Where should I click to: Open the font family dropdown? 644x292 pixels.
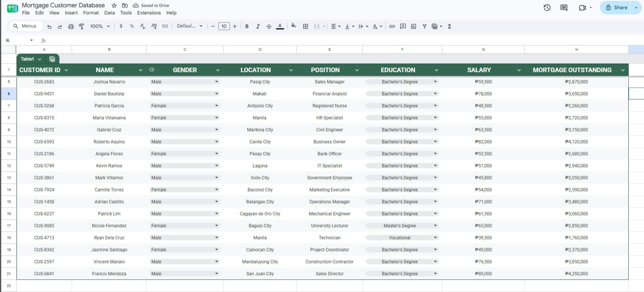189,26
